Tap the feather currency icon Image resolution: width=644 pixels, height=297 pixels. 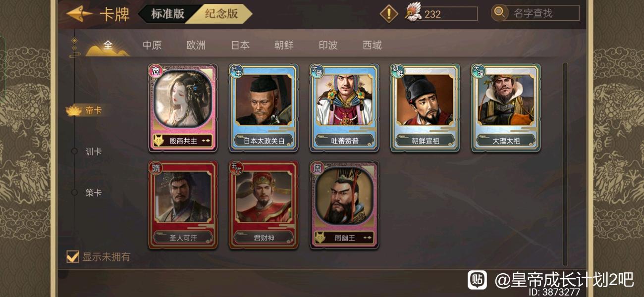click(x=413, y=12)
